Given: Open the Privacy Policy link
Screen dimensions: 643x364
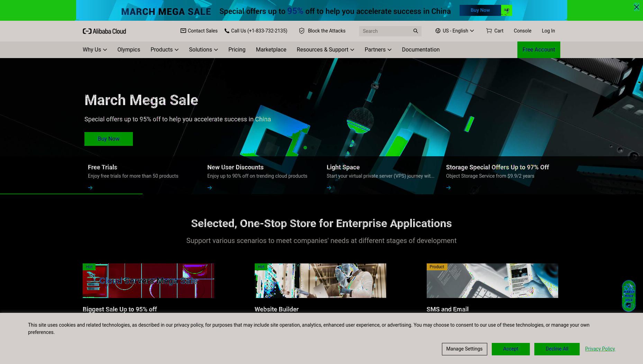Looking at the screenshot, I should 600,349.
